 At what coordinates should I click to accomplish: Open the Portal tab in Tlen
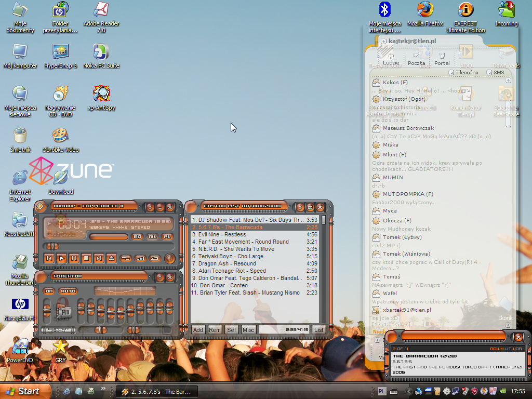tap(442, 59)
